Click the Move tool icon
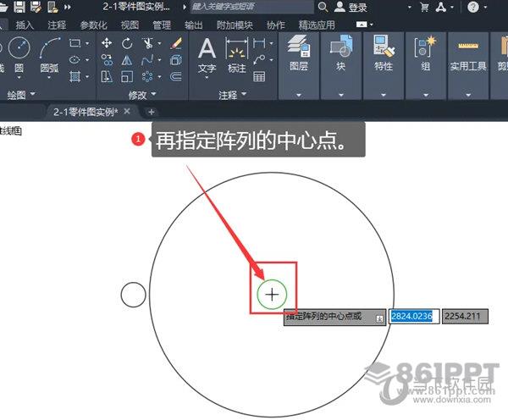508x420 pixels. (107, 43)
